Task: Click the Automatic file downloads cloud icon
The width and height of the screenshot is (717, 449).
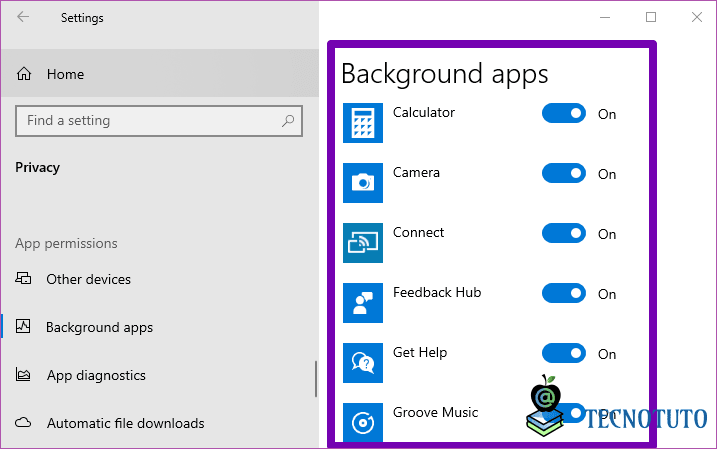Action: tap(23, 422)
